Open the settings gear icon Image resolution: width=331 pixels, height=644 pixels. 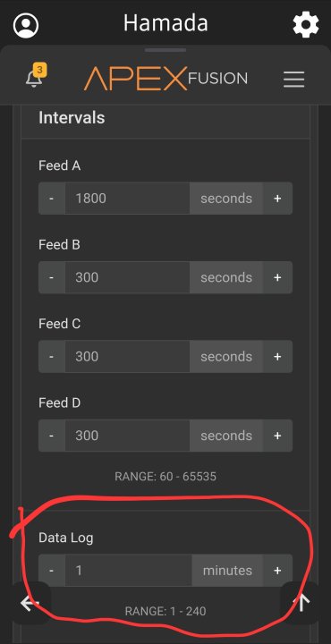(306, 25)
